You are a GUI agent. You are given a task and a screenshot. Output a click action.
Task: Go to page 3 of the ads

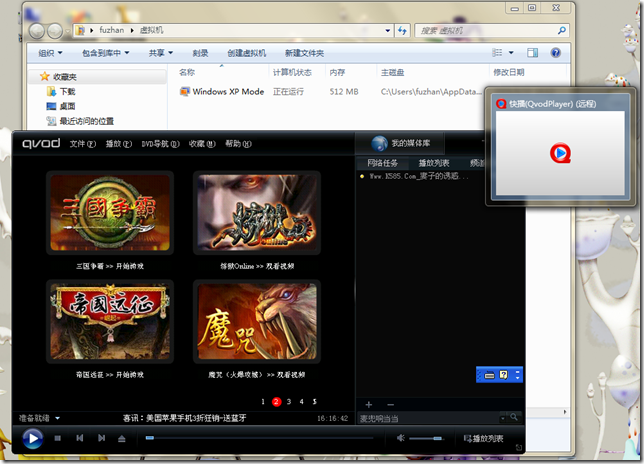click(289, 402)
